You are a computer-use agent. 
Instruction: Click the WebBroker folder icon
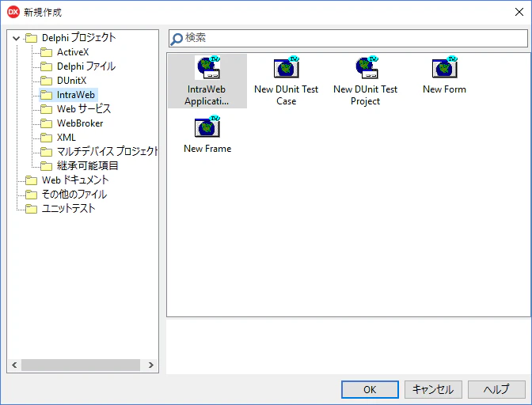click(x=47, y=123)
